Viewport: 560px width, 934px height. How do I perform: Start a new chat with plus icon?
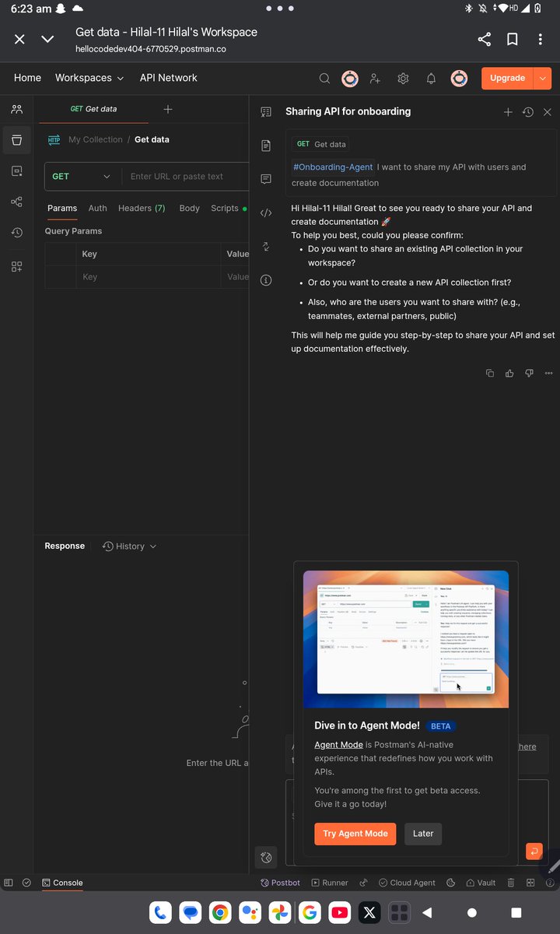[x=508, y=112]
